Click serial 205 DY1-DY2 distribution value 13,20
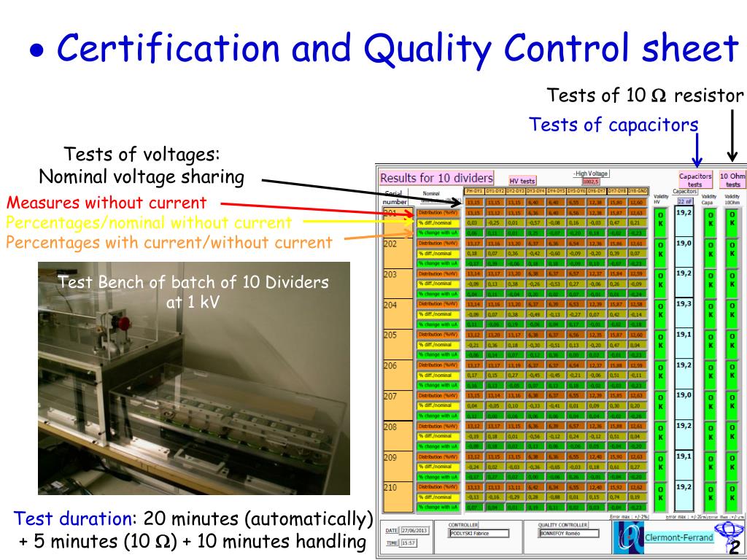 495,335
